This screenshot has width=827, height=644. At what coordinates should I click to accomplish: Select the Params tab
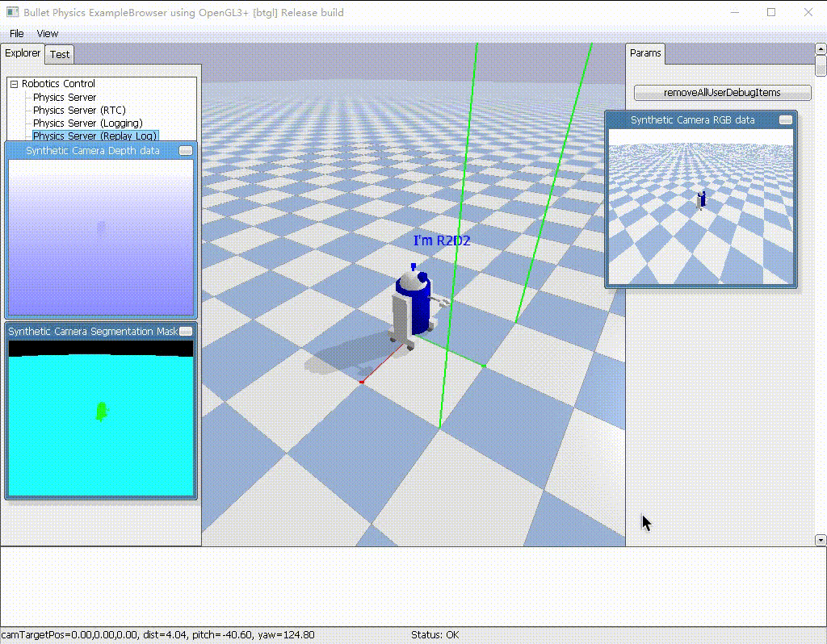(x=645, y=53)
